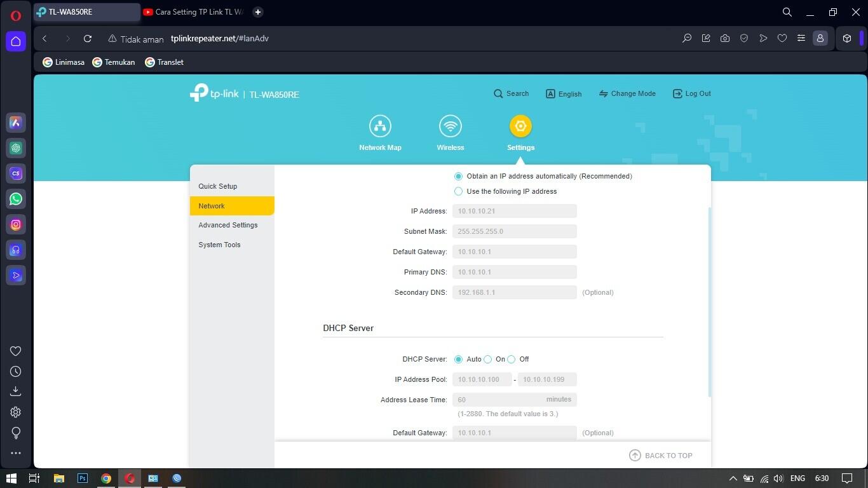
Task: Open Opera menu logo
Action: pyautogui.click(x=16, y=16)
